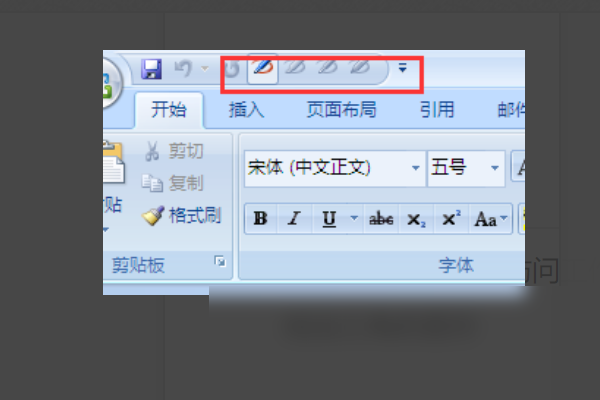Viewport: 600px width, 400px height.
Task: Click the Save floppy disk icon
Action: 152,69
